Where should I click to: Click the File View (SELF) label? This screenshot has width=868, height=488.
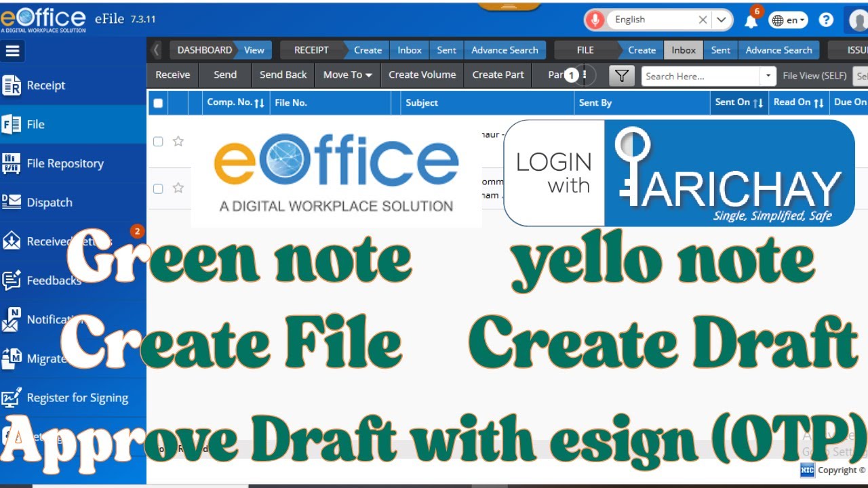[814, 76]
